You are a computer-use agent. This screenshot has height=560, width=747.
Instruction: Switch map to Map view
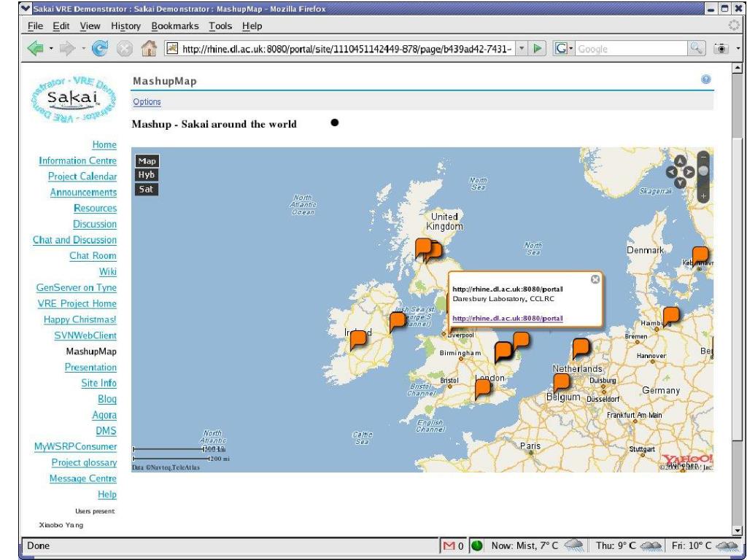tap(146, 161)
